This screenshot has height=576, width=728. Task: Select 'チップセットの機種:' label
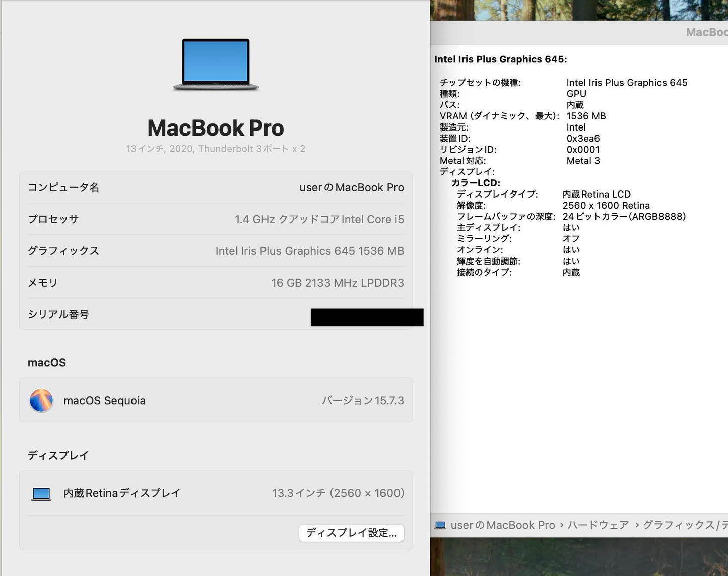(480, 83)
